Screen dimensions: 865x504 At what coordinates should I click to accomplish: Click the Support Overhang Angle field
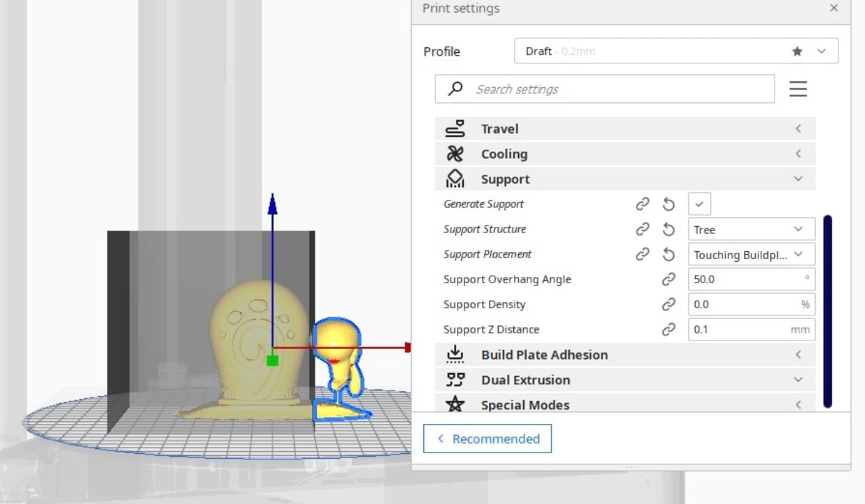(751, 279)
